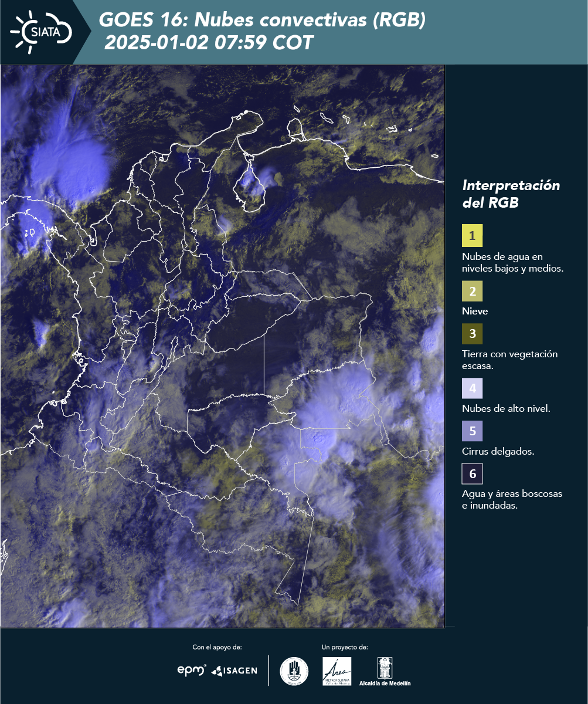Click the 'Nubes de alto nivel.' label

[x=506, y=409]
